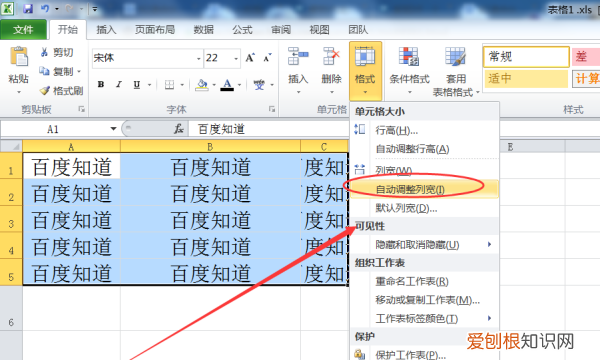The height and width of the screenshot is (360, 600).
Task: Click the Excel application icon in title bar
Action: pyautogui.click(x=8, y=8)
